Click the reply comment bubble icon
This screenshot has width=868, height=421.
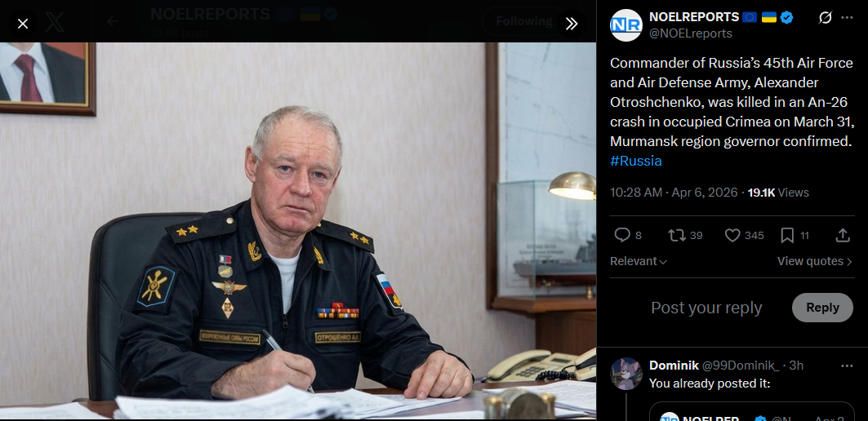[622, 235]
